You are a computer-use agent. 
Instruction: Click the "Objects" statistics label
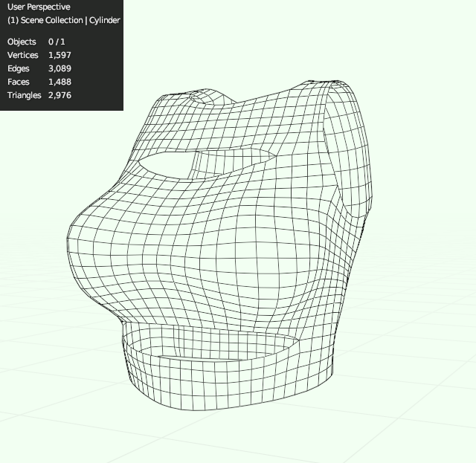22,42
